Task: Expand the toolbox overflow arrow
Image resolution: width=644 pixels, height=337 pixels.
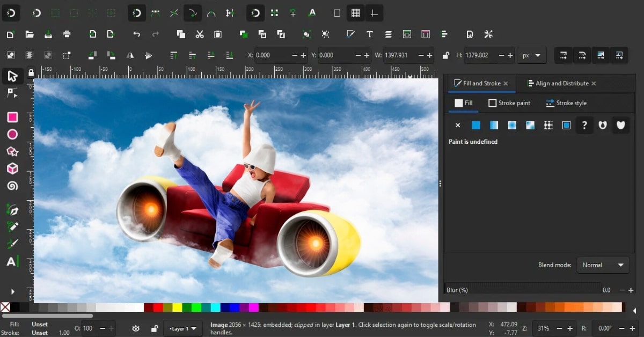Action: pos(12,292)
